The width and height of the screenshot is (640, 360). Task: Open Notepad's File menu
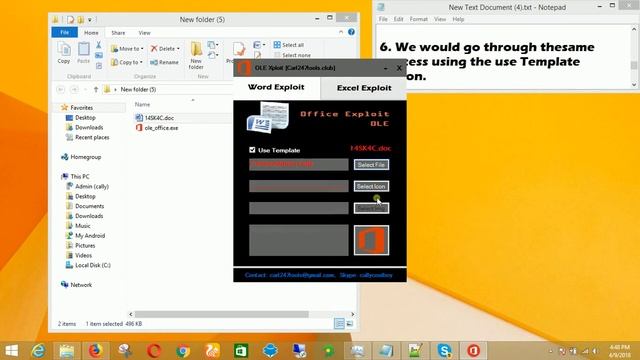383,19
